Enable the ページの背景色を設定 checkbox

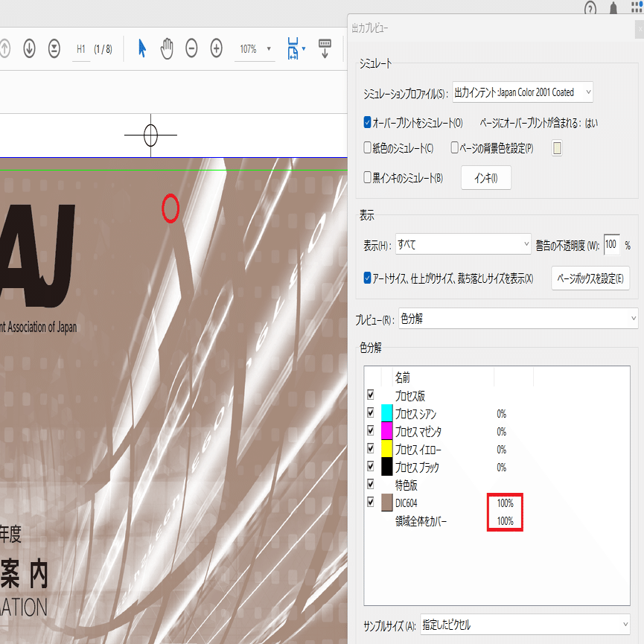pyautogui.click(x=455, y=147)
